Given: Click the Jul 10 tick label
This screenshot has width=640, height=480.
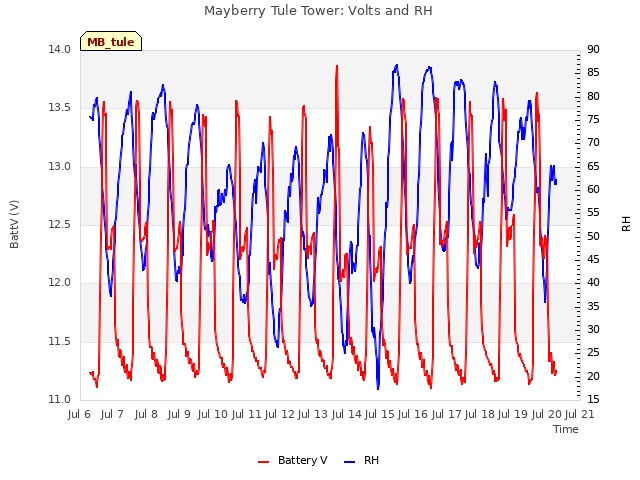Looking at the screenshot, I should 213,414.
